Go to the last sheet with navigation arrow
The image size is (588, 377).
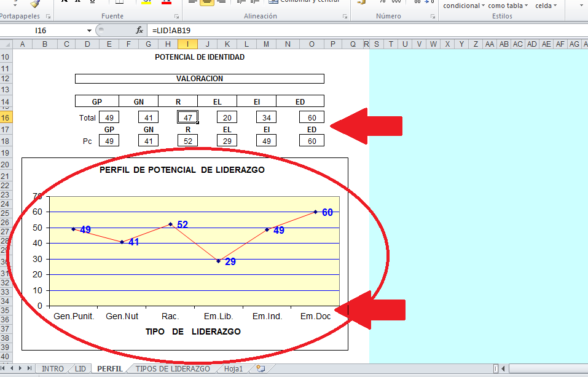pyautogui.click(x=29, y=369)
